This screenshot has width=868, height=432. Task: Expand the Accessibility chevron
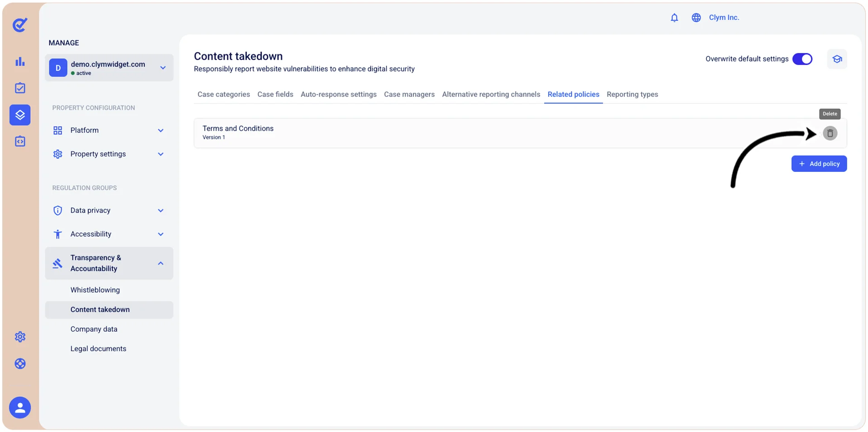point(161,234)
